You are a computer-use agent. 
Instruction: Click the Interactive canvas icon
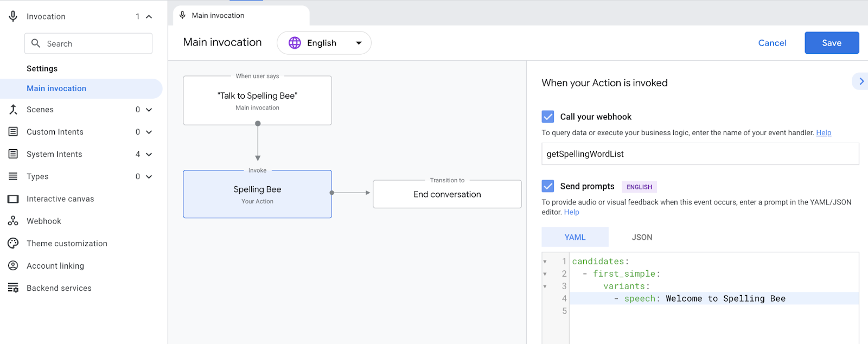[x=13, y=199]
